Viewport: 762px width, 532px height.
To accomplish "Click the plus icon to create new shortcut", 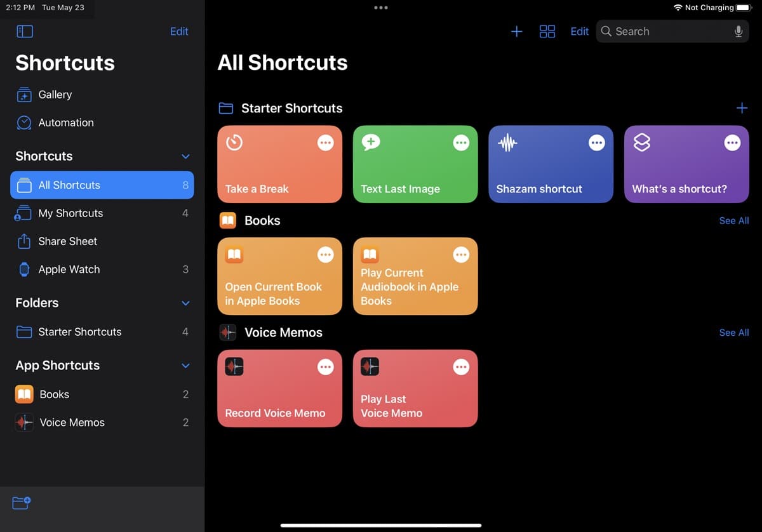I will [x=517, y=32].
